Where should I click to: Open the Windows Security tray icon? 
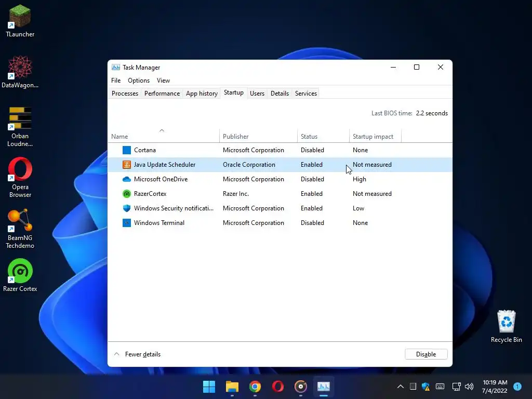[426, 387]
